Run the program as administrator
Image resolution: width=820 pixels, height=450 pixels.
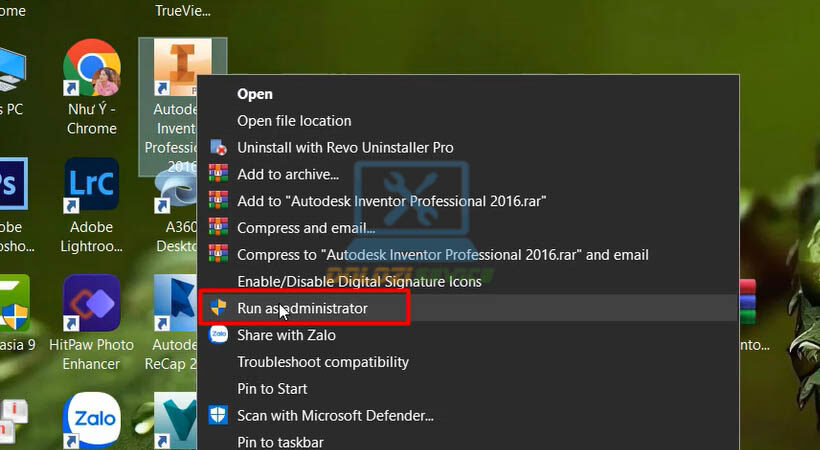coord(302,309)
